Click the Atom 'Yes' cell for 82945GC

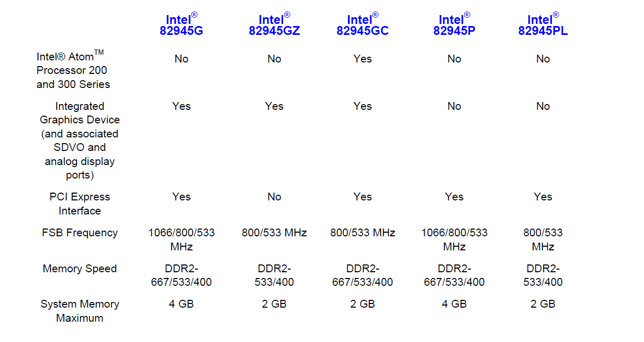pyautogui.click(x=363, y=59)
